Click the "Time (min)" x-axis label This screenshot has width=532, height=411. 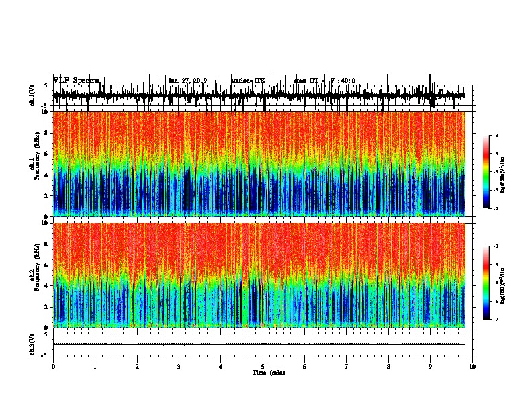click(x=269, y=373)
